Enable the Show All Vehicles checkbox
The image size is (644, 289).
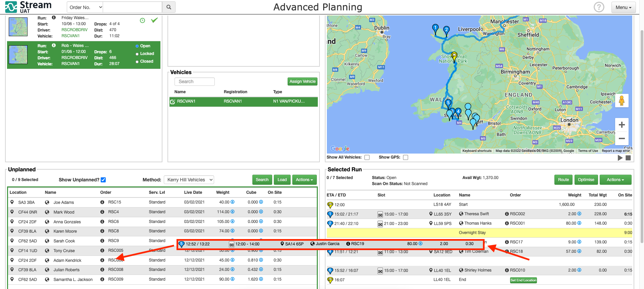point(367,157)
